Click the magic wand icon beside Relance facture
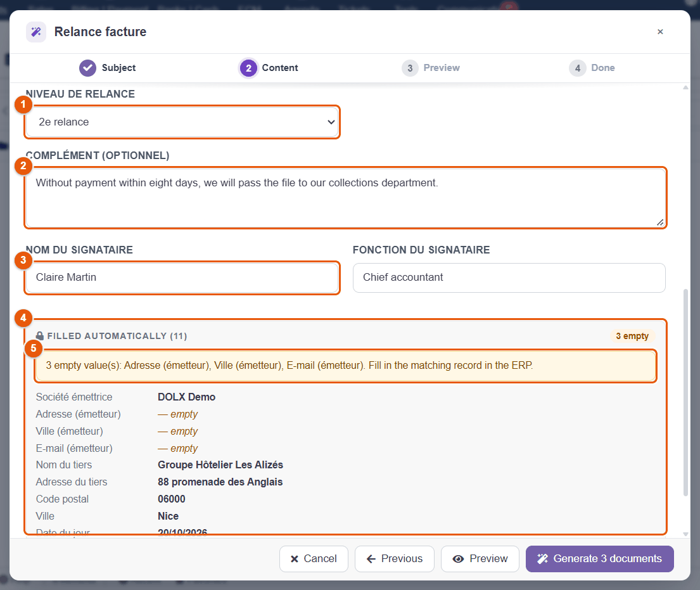 (35, 32)
